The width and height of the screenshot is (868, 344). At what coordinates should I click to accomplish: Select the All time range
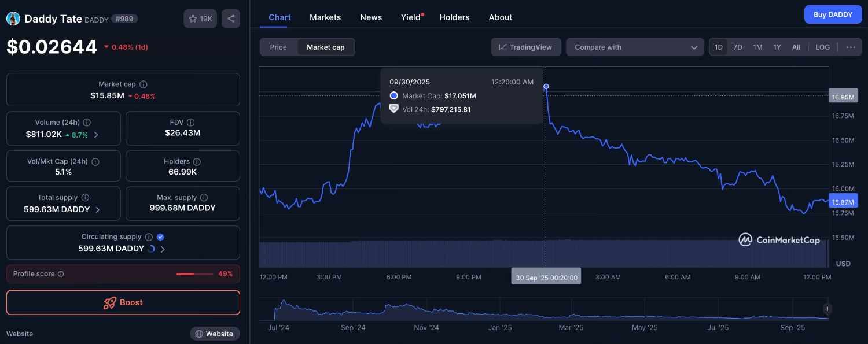pyautogui.click(x=796, y=47)
